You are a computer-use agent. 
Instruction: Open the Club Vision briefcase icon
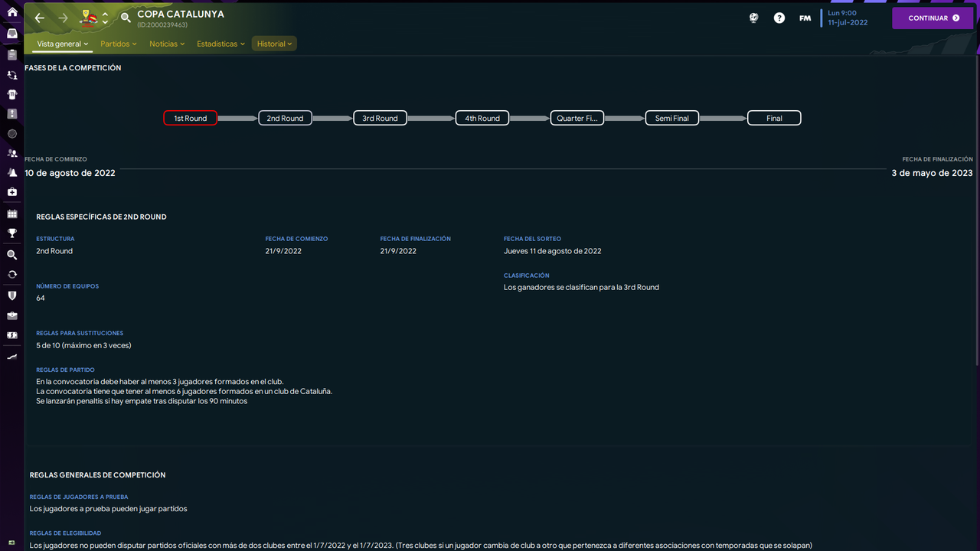point(11,315)
